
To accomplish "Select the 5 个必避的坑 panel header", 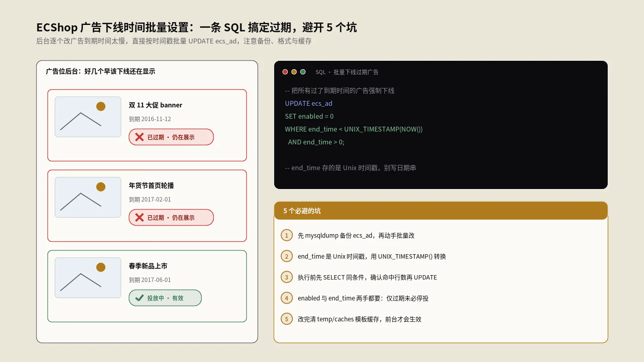I will click(441, 211).
